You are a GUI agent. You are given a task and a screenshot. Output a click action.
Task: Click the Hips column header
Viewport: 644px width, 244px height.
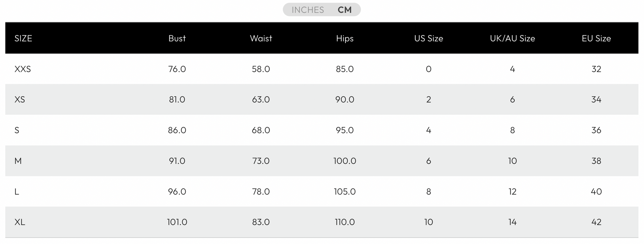coord(345,38)
